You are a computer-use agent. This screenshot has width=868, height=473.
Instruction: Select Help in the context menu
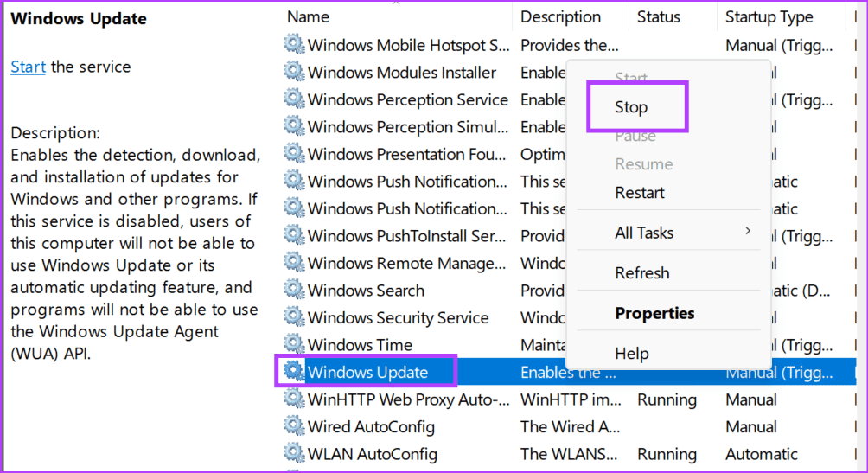coord(632,353)
